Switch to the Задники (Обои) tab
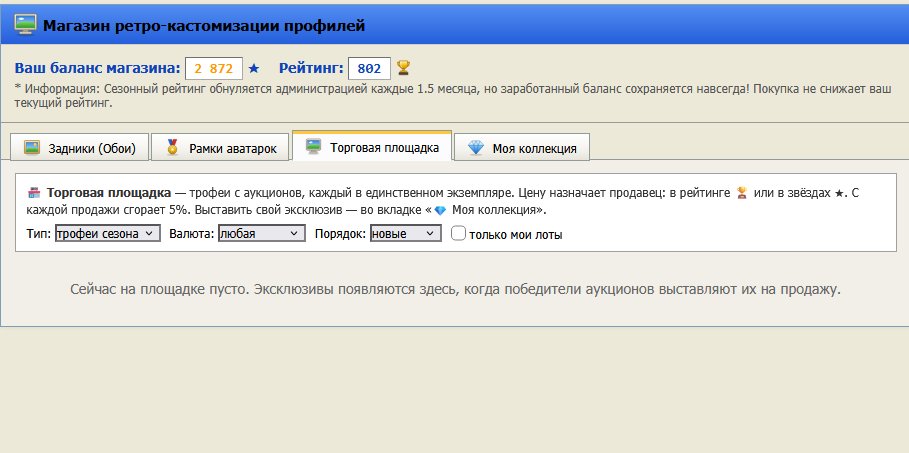The height and width of the screenshot is (453, 909). click(x=79, y=147)
